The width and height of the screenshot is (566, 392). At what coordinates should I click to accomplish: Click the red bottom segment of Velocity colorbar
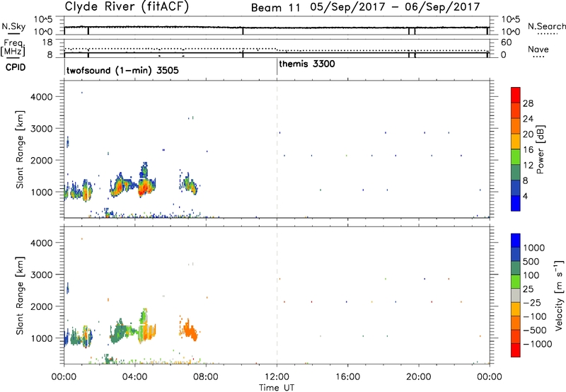(x=516, y=350)
